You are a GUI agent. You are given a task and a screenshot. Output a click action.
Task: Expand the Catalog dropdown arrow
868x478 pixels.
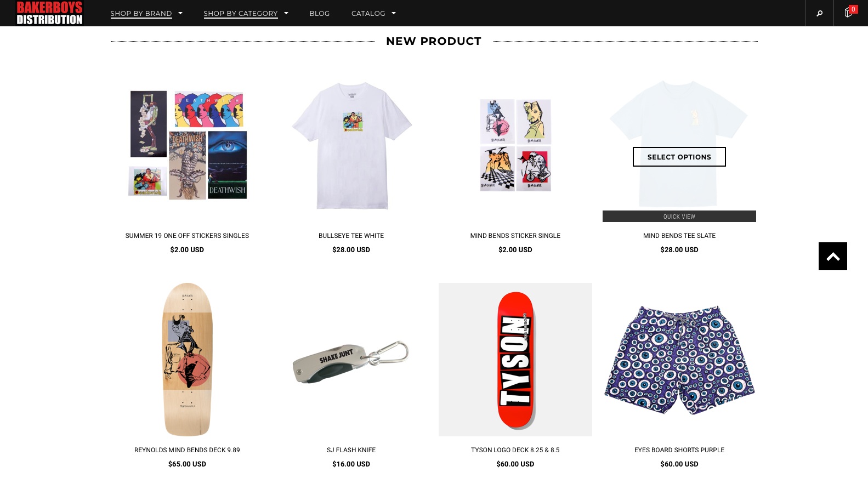point(394,13)
